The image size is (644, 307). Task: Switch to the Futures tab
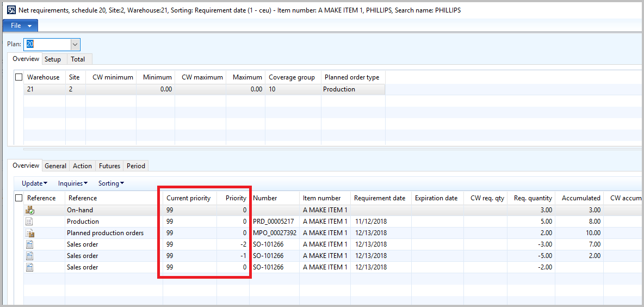click(110, 165)
